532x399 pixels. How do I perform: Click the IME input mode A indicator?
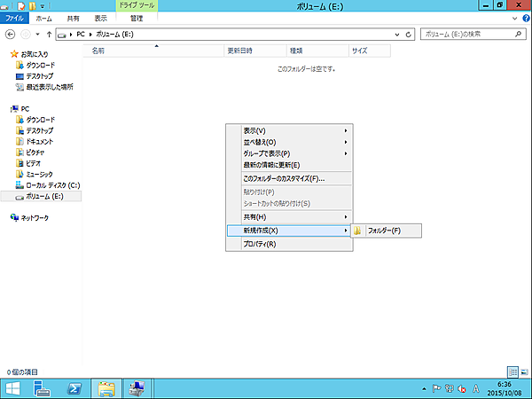(476, 389)
